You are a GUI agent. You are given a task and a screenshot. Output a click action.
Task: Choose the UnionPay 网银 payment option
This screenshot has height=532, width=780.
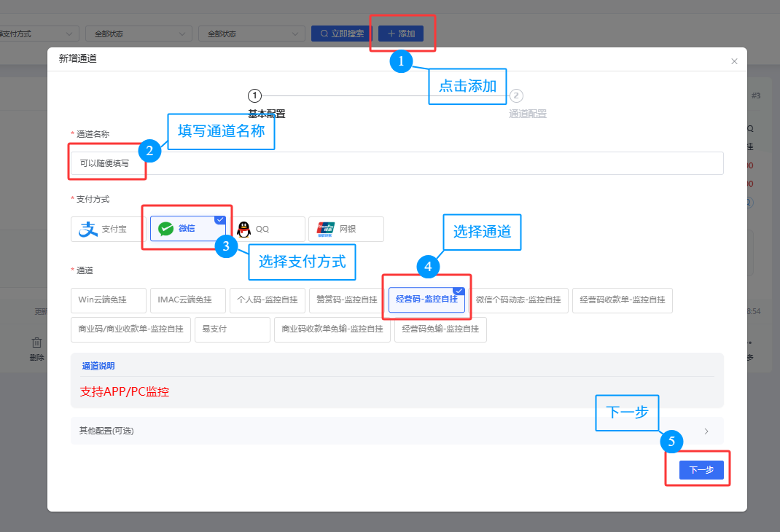[x=346, y=229]
